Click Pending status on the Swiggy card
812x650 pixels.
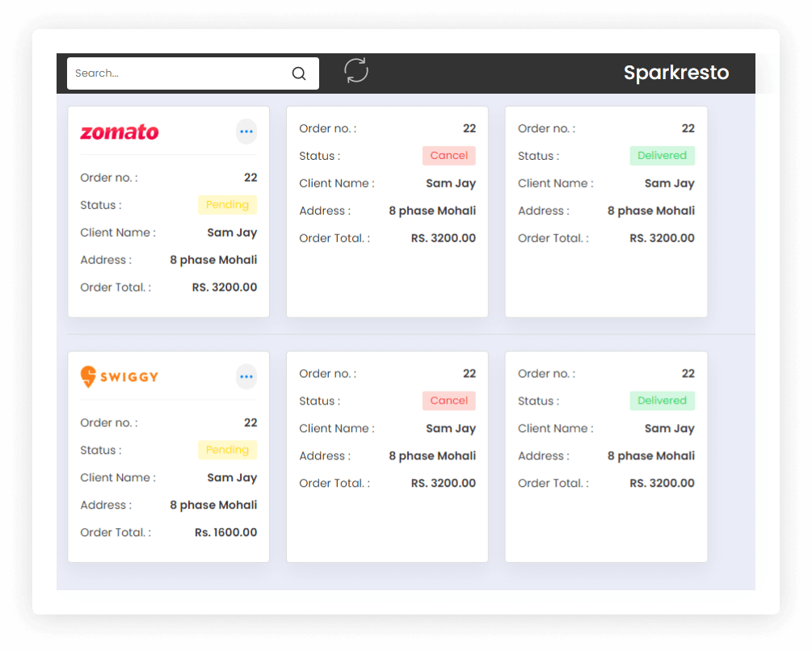[227, 450]
